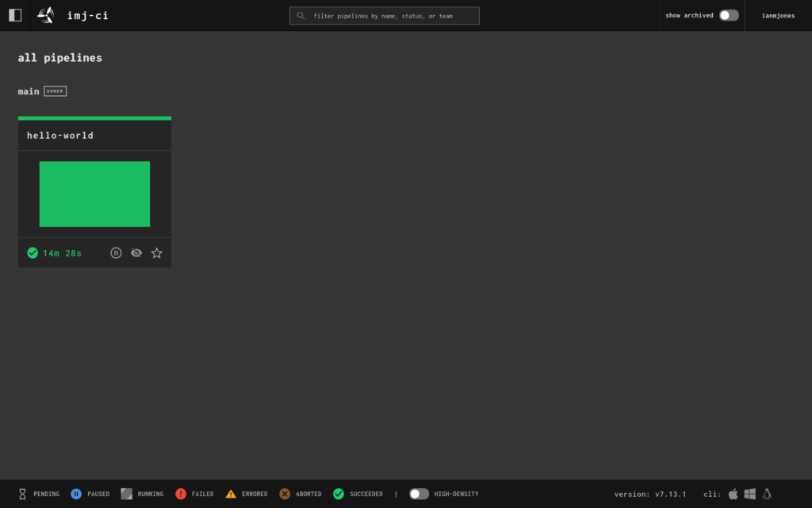Click the OWNER badge next to main
The image size is (812, 508).
click(55, 91)
